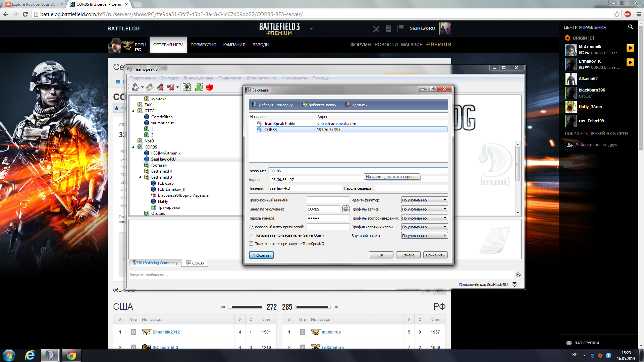Enable connect on TeamSpeak 3 startup checkbox
The image size is (644, 362).
251,244
